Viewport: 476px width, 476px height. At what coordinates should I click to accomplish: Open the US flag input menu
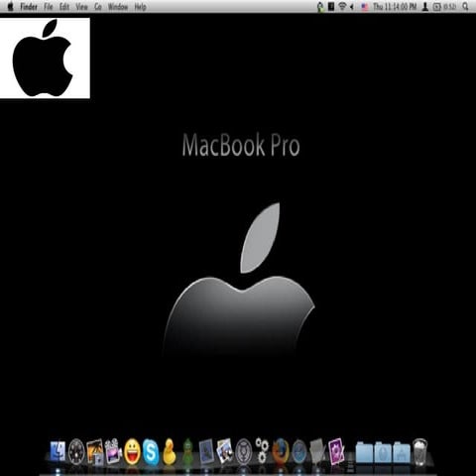pos(365,7)
